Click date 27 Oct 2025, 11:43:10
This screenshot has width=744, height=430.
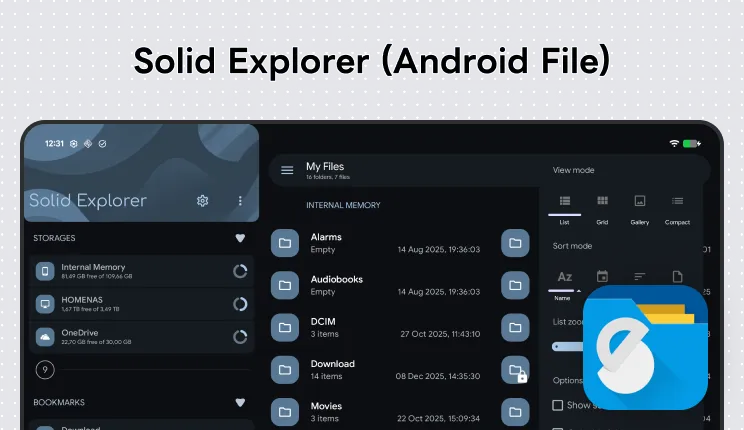(x=440, y=334)
